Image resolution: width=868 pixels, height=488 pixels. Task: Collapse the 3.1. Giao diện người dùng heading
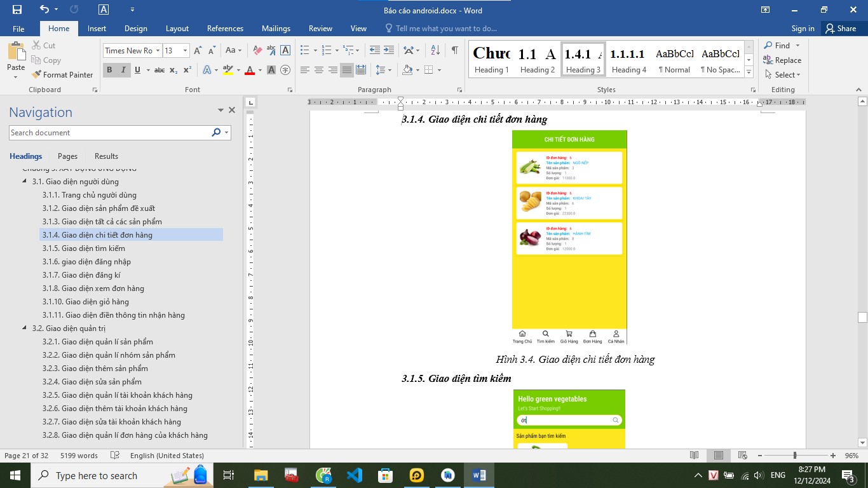tap(25, 182)
